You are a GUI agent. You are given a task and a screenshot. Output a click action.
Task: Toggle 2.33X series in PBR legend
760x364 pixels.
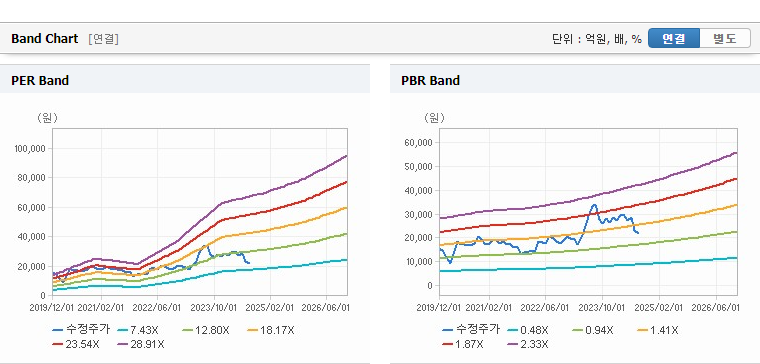tap(528, 344)
